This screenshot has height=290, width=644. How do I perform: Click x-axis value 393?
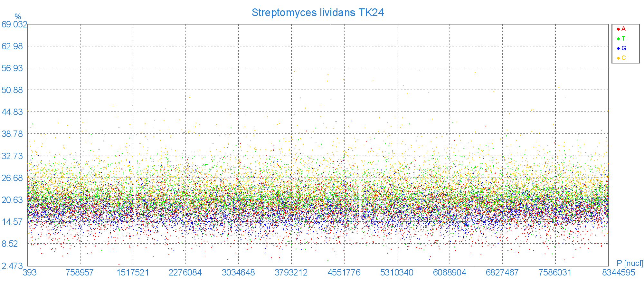click(x=29, y=273)
